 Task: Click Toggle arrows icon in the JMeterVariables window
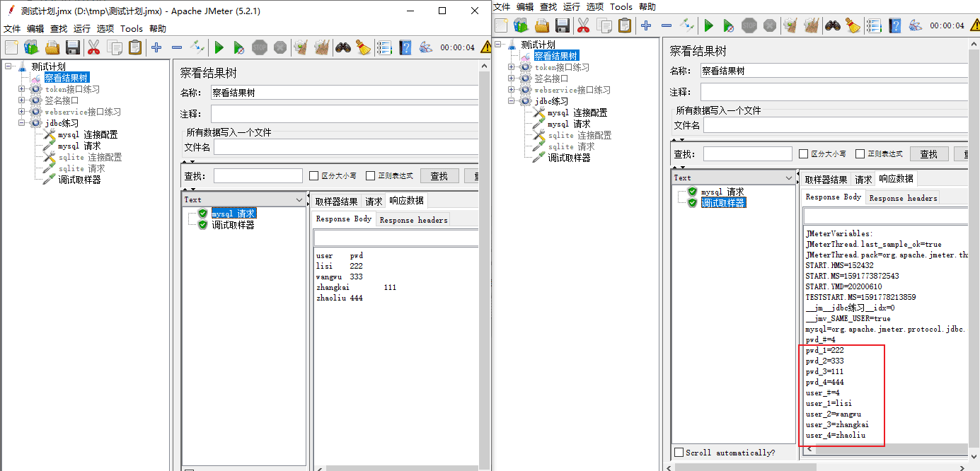point(687,25)
